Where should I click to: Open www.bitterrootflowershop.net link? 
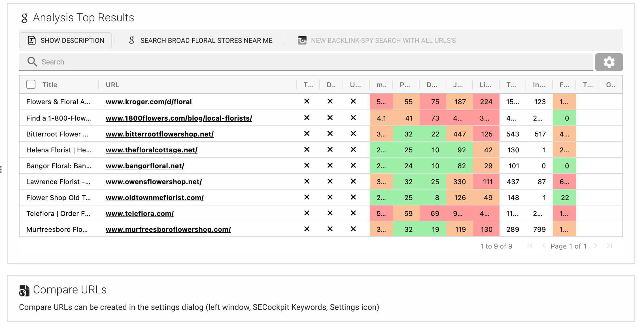coord(160,134)
